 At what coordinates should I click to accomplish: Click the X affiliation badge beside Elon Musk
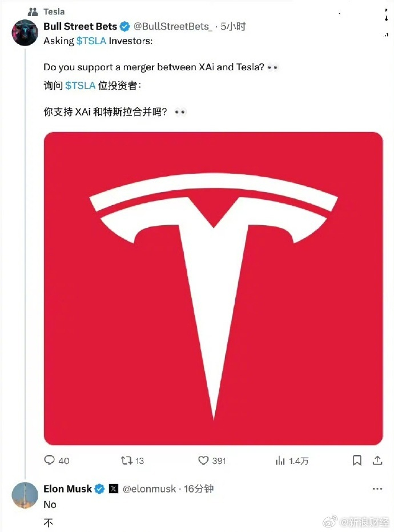(114, 489)
